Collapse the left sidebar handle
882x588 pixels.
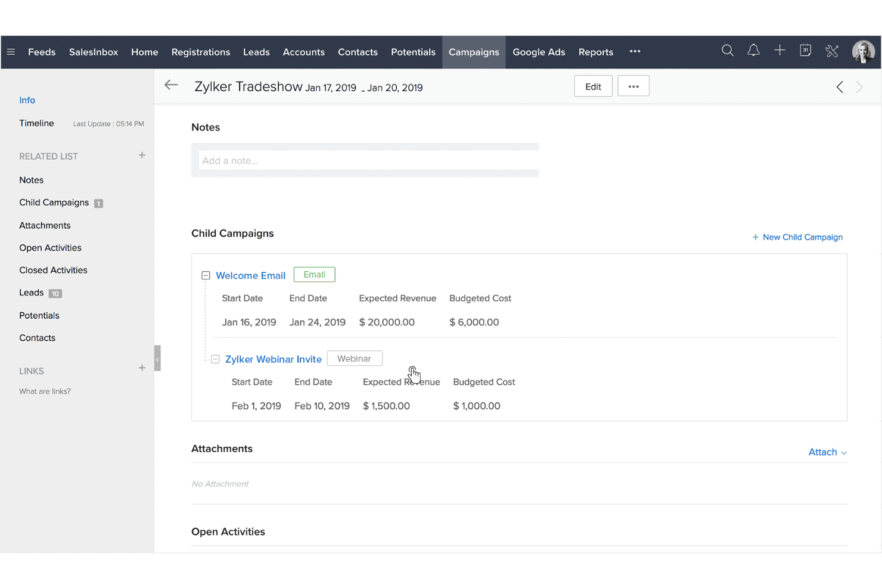157,359
